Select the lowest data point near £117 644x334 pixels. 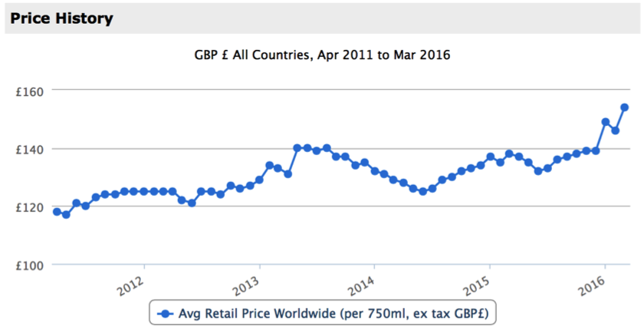[x=66, y=214]
